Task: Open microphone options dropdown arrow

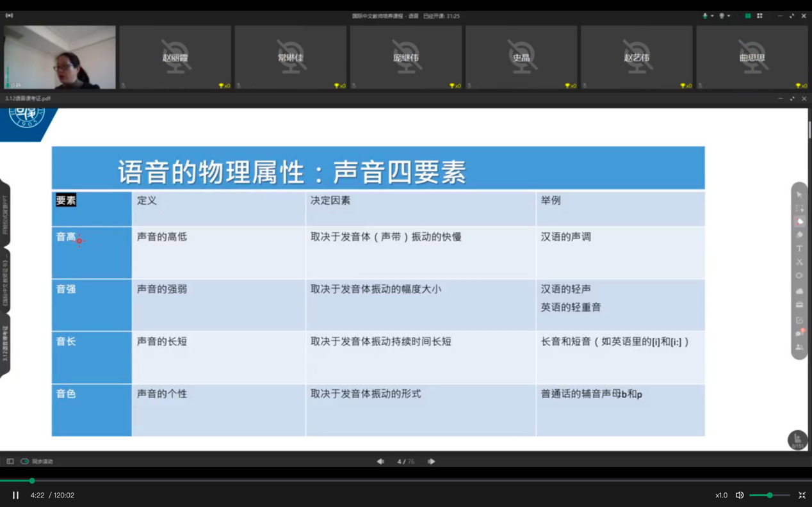Action: pyautogui.click(x=712, y=16)
